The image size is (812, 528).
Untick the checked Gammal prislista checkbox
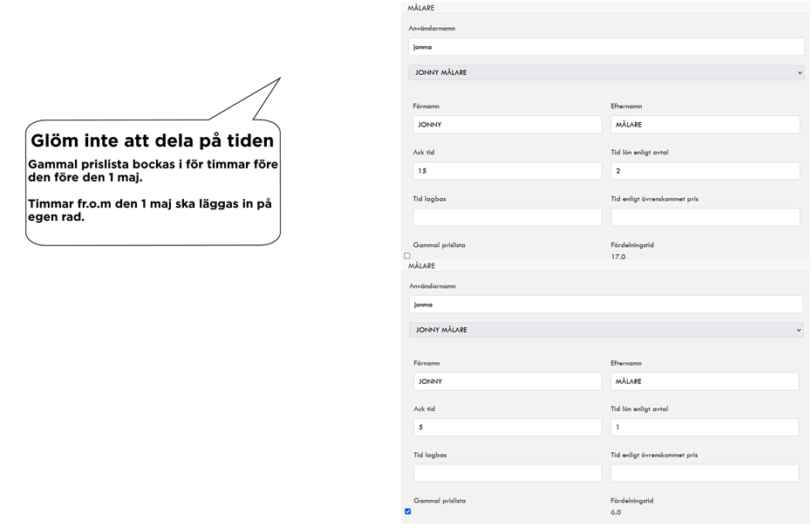coord(408,511)
